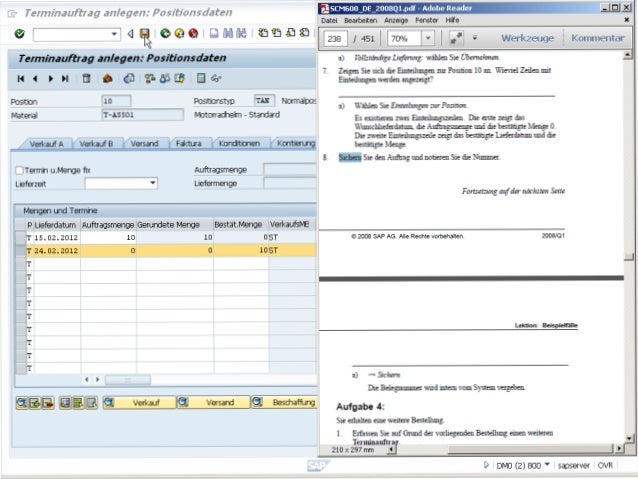
Task: Click the red-arrow delete line icon below table
Action: coord(48,403)
